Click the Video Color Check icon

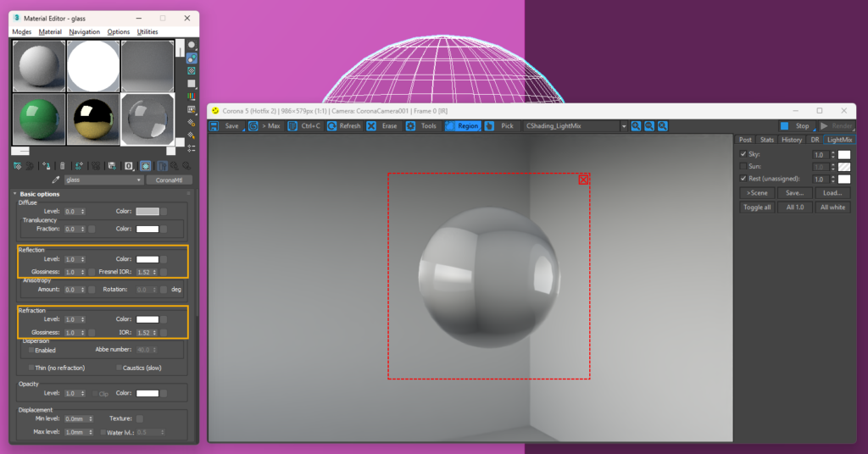(x=192, y=97)
